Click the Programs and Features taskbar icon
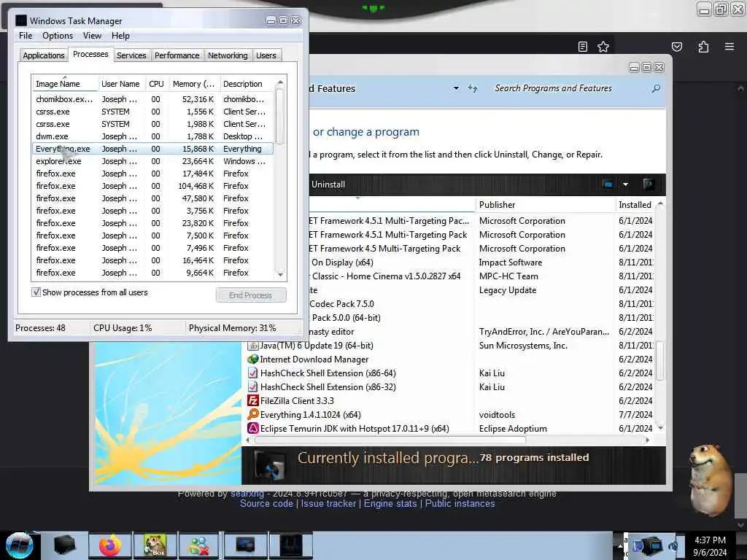The image size is (747, 560). (246, 545)
